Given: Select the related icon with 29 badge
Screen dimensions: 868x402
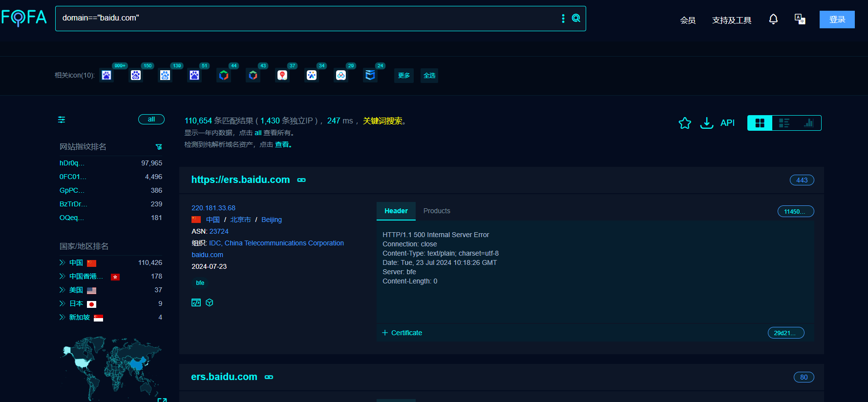Looking at the screenshot, I should point(341,75).
